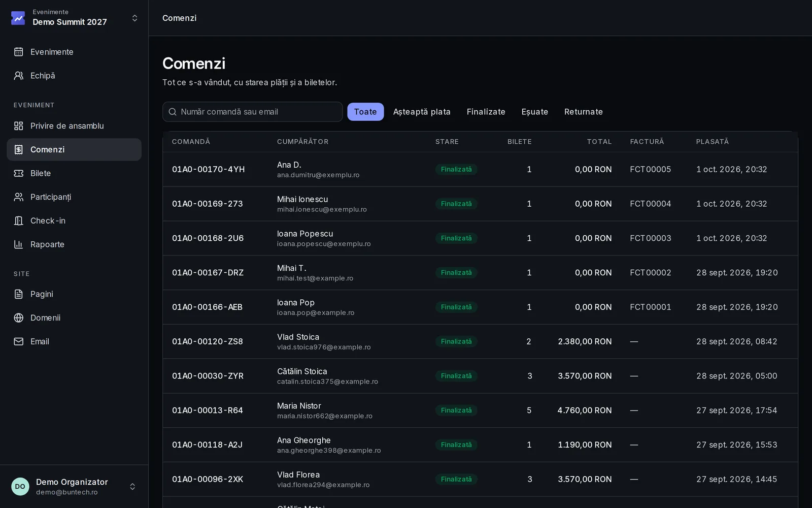
Task: Click Comenzi breadcrumb in the top bar
Action: [180, 18]
